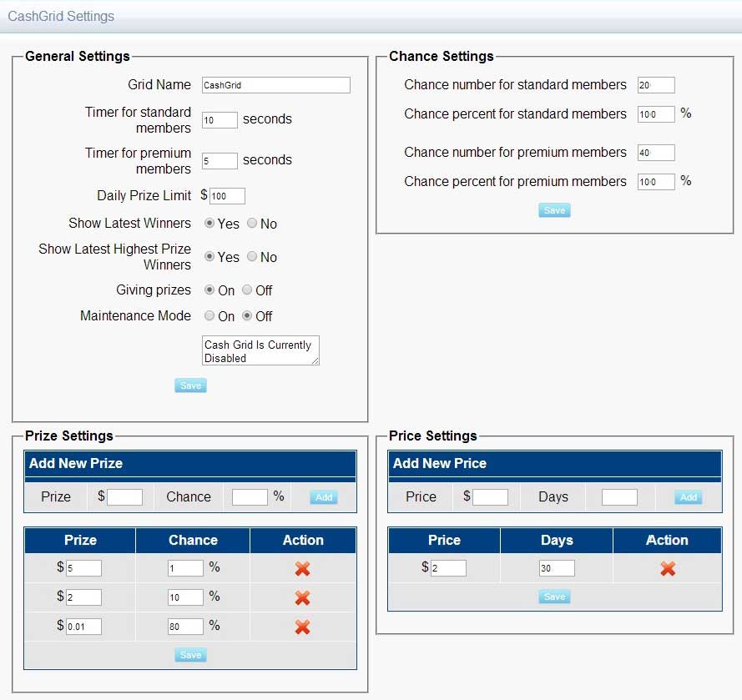
Task: Add the new prize
Action: 324,497
